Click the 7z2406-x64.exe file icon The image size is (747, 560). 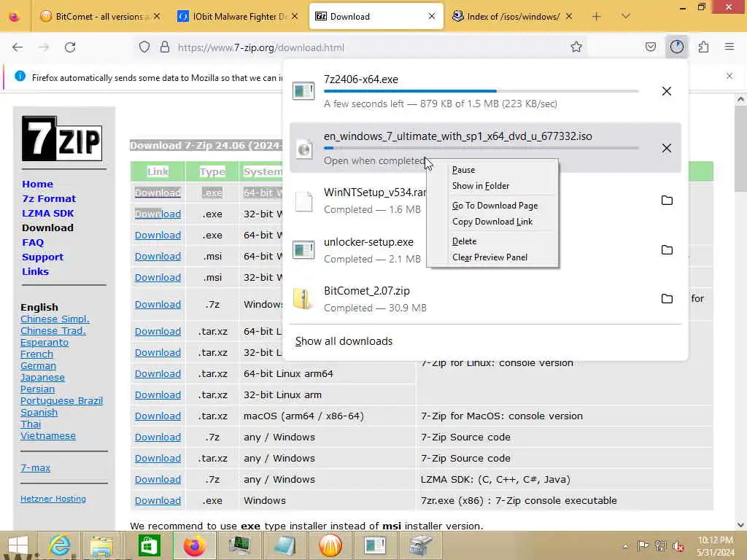[x=303, y=91]
